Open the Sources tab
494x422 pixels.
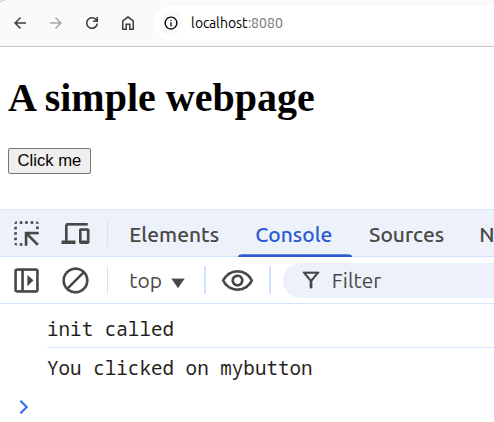[x=406, y=235]
